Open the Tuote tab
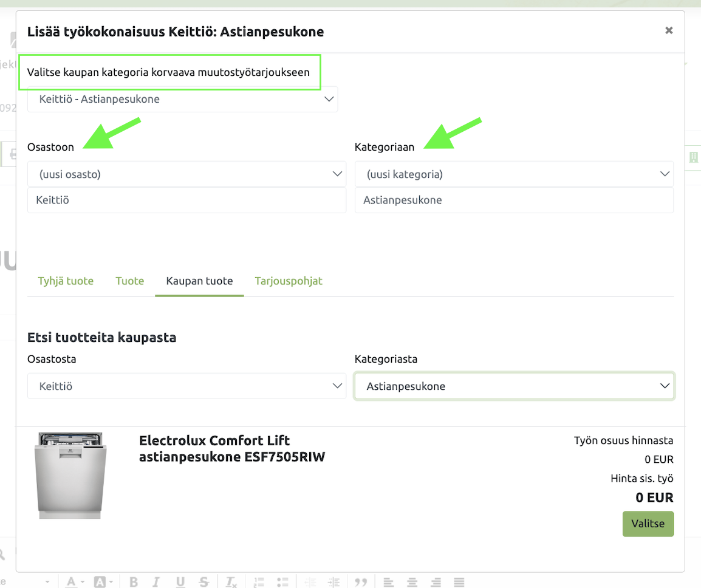701x588 pixels. click(x=130, y=281)
